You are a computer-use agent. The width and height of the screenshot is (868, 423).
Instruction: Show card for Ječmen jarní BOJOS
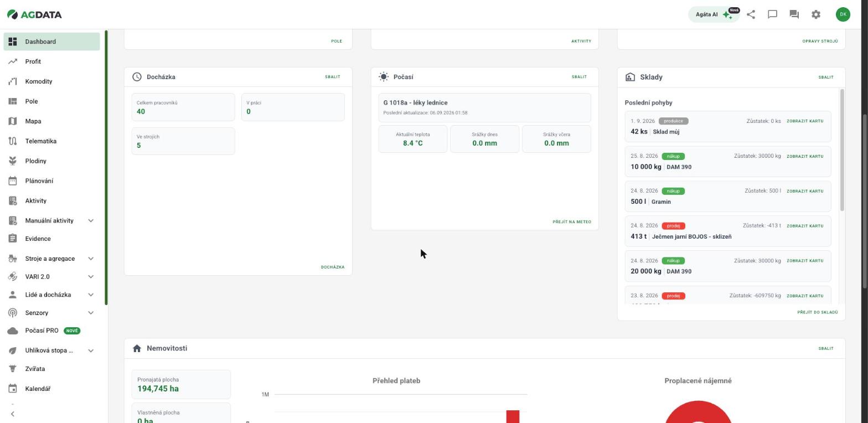pyautogui.click(x=805, y=226)
